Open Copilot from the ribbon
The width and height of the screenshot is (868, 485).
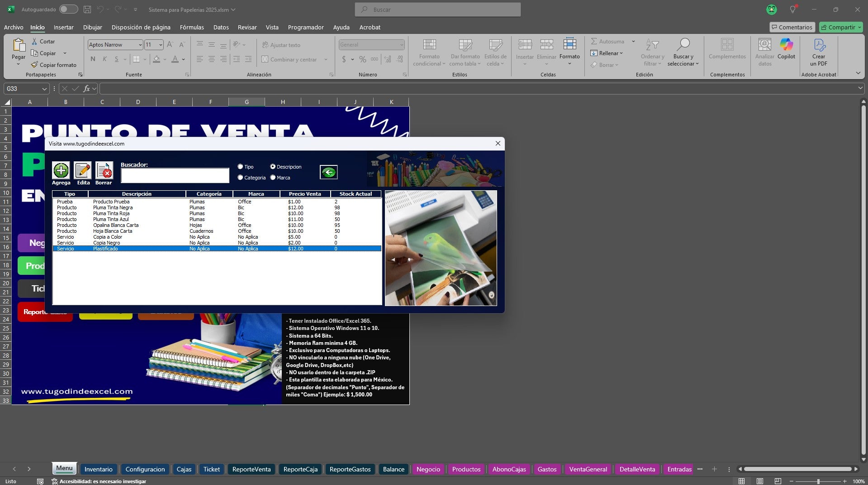click(786, 49)
